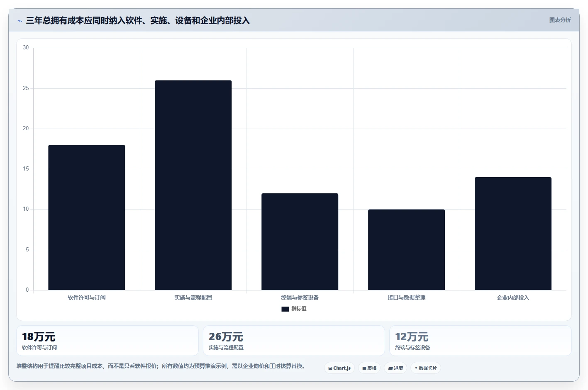Viewport: 588px width, 390px height.
Task: Click the 指标值 legend label
Action: pos(299,309)
